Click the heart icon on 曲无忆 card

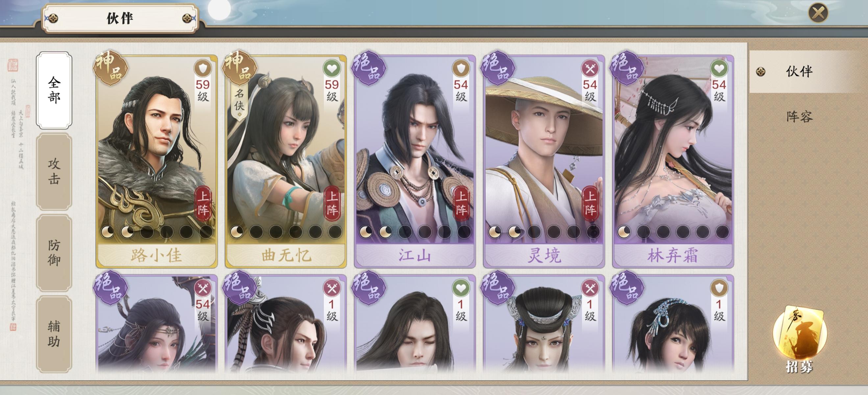(331, 68)
